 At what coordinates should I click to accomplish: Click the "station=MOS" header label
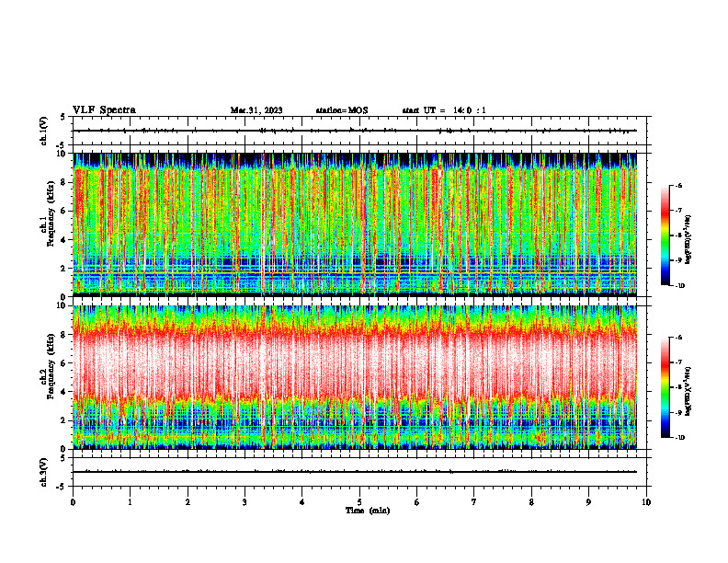pos(342,110)
